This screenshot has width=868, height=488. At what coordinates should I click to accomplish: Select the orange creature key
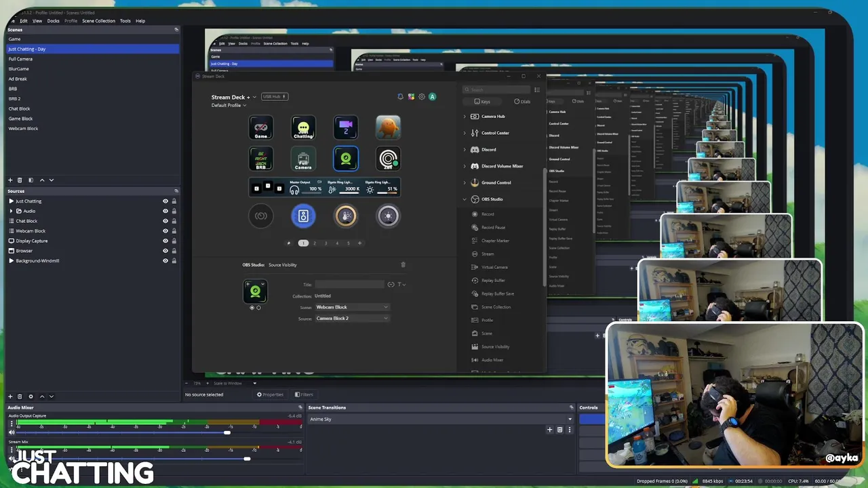point(388,127)
